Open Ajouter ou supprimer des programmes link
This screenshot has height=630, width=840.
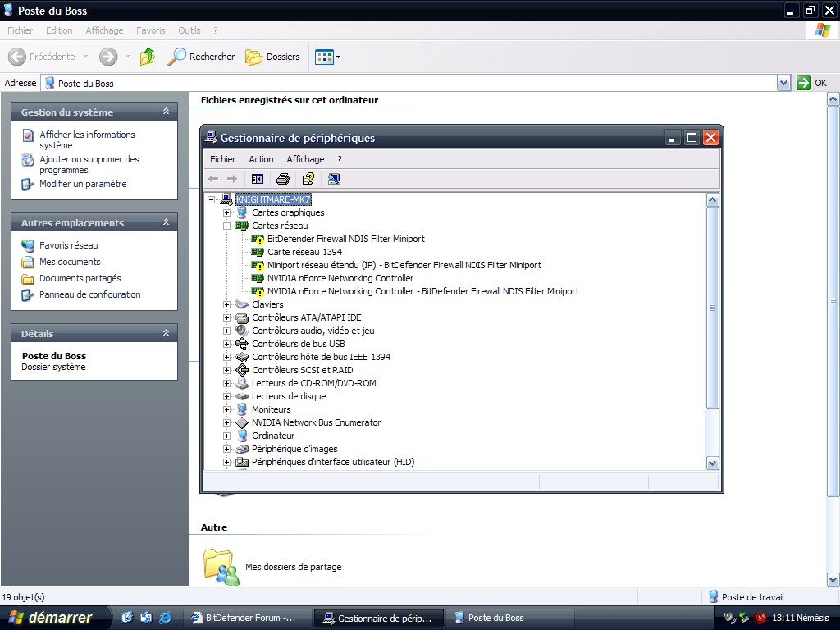point(89,164)
